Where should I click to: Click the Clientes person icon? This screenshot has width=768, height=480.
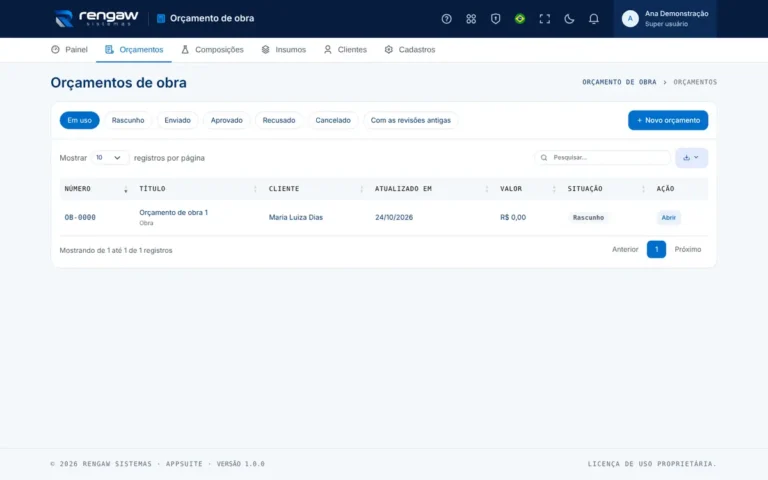tap(328, 49)
